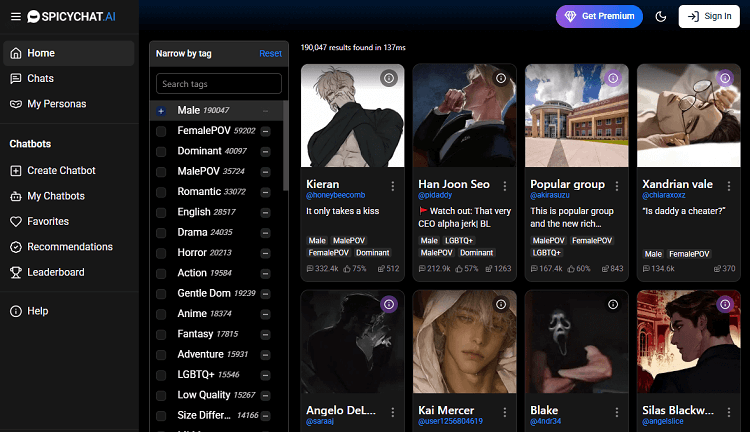Open info icon on Han Joon Seo card

click(x=501, y=78)
